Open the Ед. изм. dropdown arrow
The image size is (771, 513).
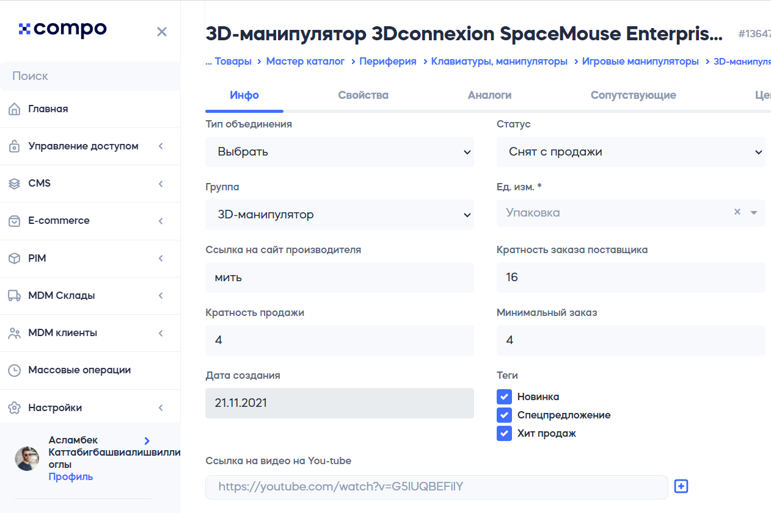point(754,212)
